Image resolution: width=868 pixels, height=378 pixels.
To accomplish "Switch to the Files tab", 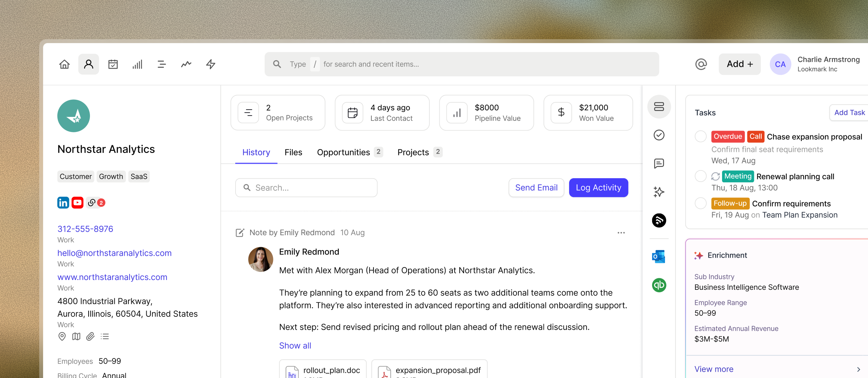I will pos(293,152).
